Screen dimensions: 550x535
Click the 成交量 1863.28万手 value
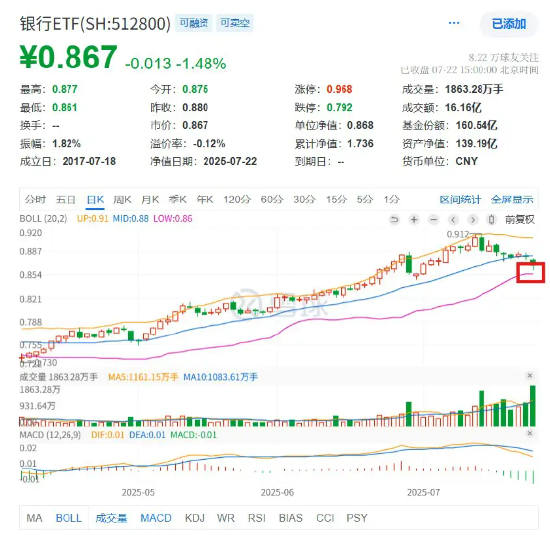pyautogui.click(x=474, y=89)
